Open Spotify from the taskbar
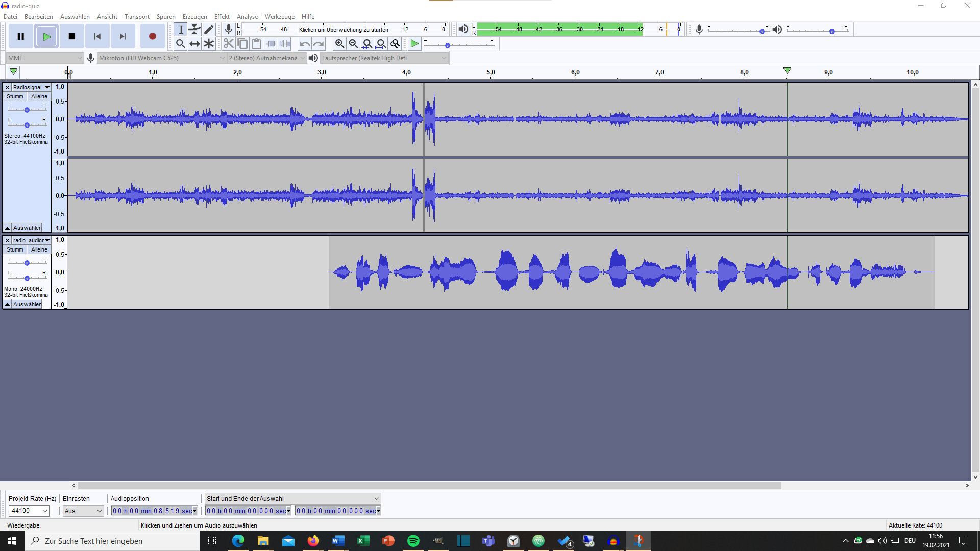Viewport: 980px width, 551px height. (x=413, y=541)
